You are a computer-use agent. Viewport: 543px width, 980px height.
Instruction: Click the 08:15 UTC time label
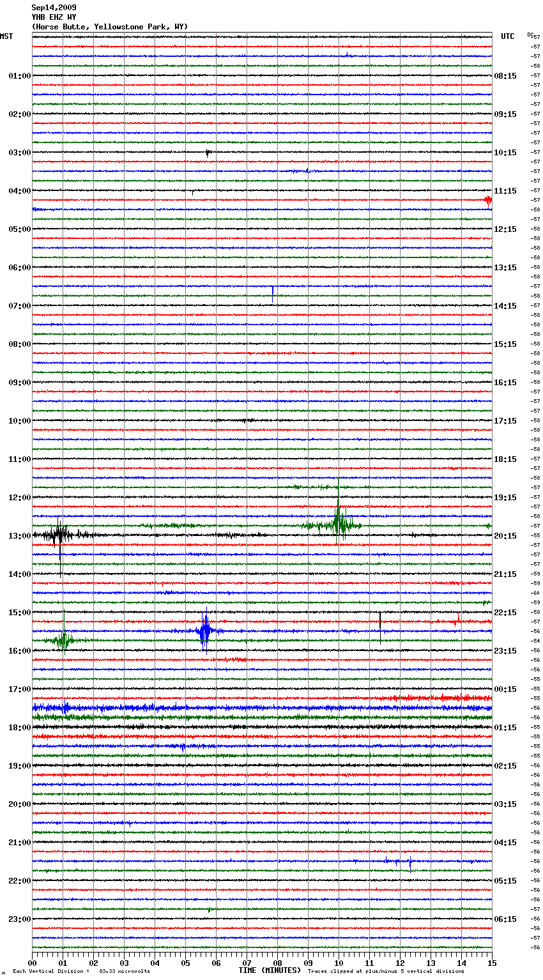[x=505, y=76]
